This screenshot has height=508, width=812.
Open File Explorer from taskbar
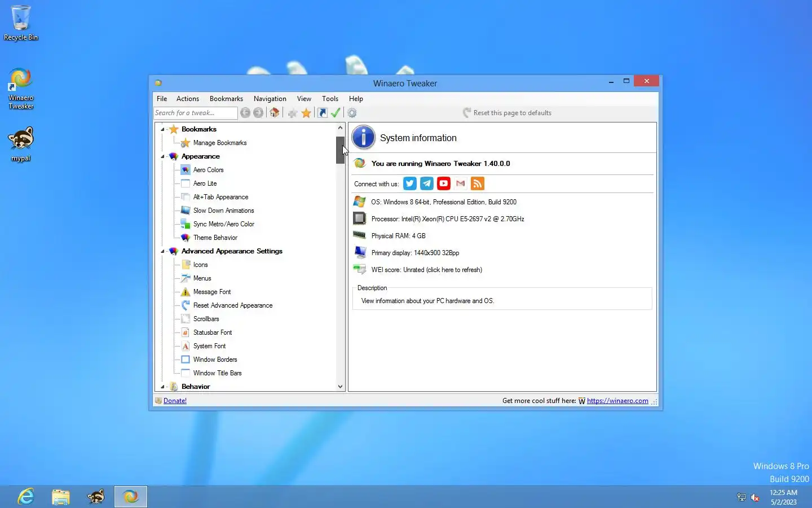[61, 497]
